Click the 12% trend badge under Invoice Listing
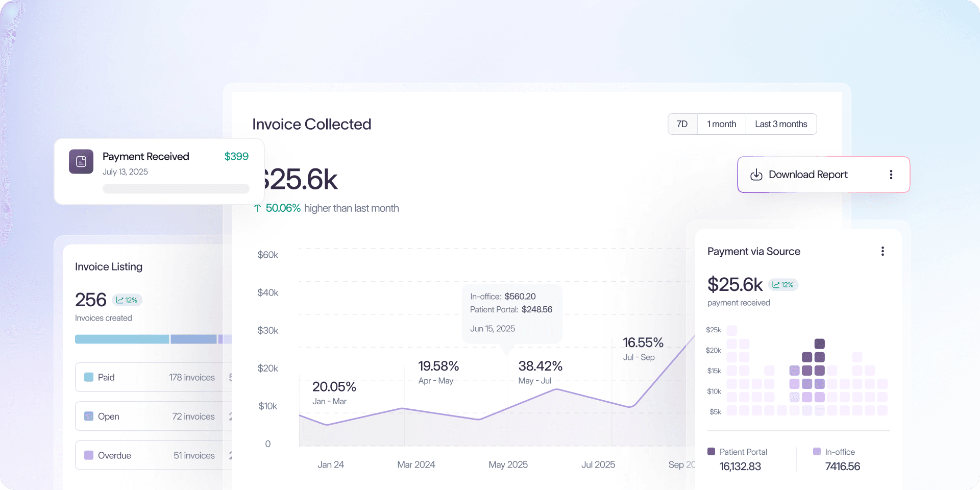Viewport: 980px width, 490px height. [x=127, y=300]
